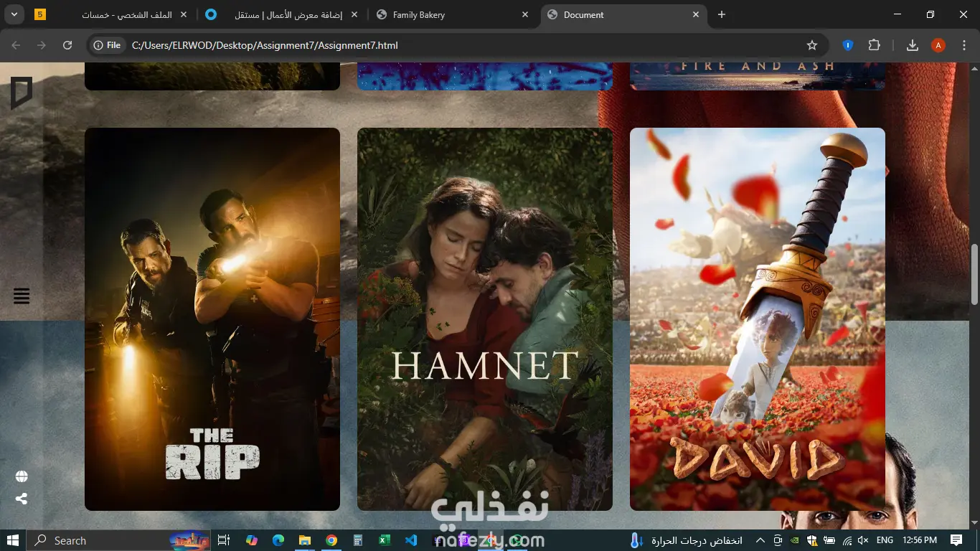
Task: Open Microsoft Edge from the taskbar
Action: point(278,540)
